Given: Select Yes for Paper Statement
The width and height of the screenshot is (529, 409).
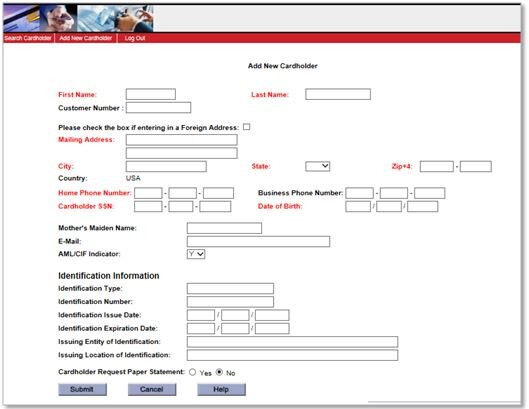Looking at the screenshot, I should coord(193,372).
